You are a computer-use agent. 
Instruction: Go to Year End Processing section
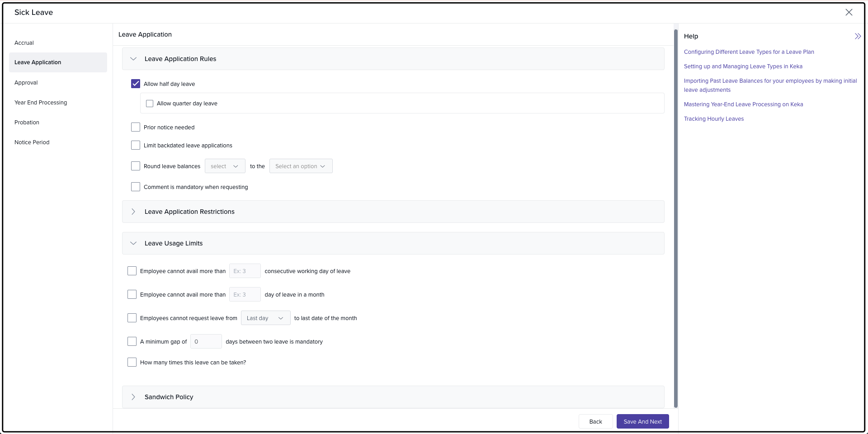pos(41,103)
